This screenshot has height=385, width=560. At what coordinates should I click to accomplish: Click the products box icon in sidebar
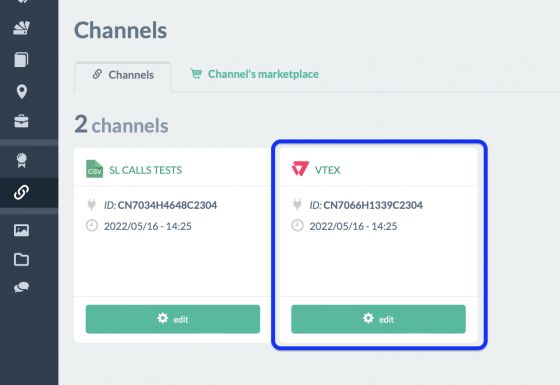21,28
